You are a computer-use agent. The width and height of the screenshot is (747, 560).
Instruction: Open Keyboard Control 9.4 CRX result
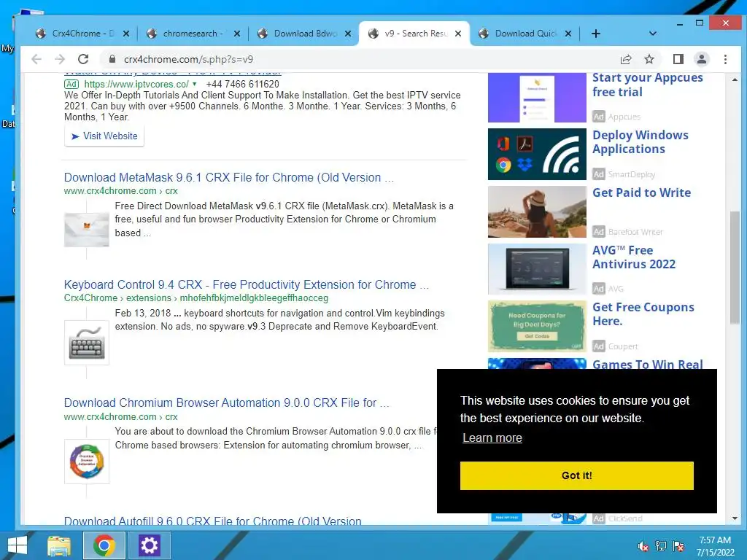pyautogui.click(x=247, y=284)
